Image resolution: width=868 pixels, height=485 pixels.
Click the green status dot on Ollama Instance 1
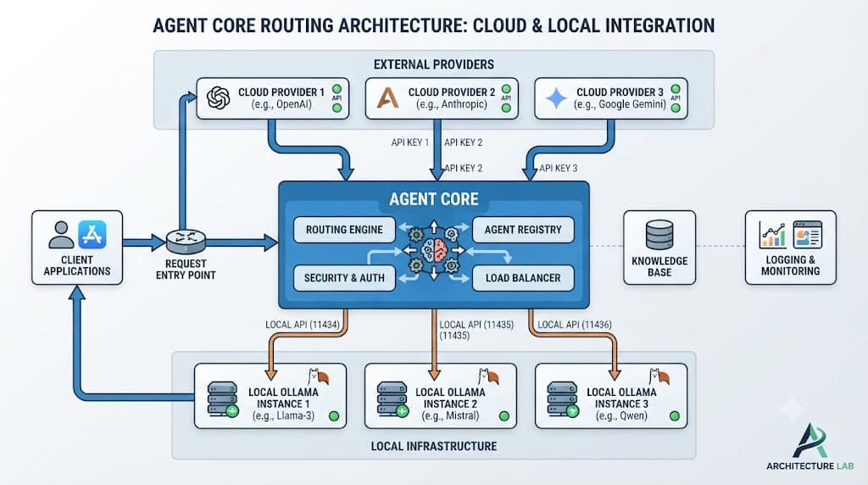334,415
